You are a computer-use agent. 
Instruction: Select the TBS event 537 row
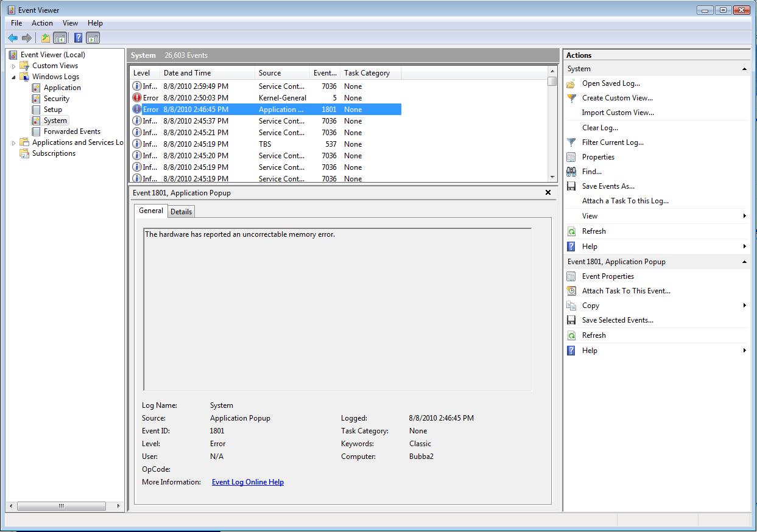(x=266, y=144)
